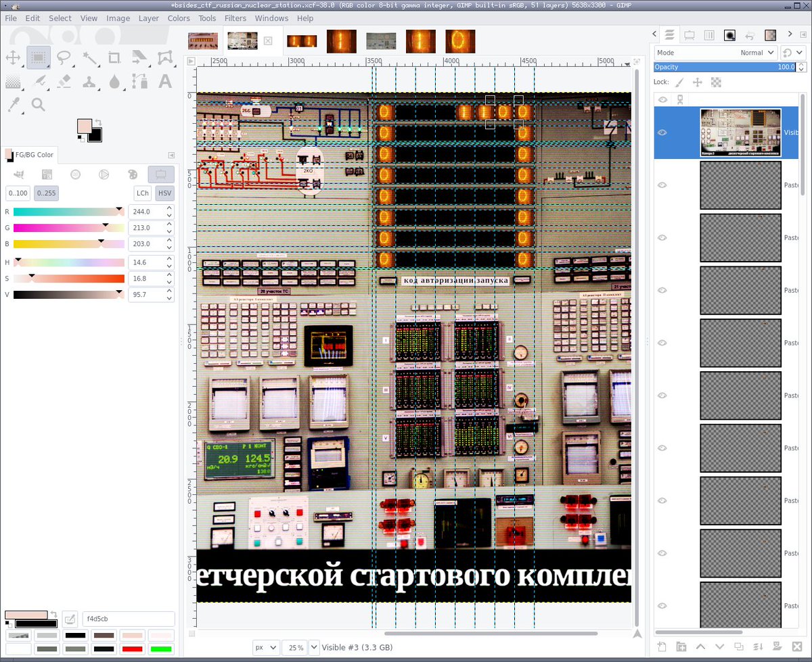Open the Layer menu
The width and height of the screenshot is (812, 662).
click(x=148, y=18)
